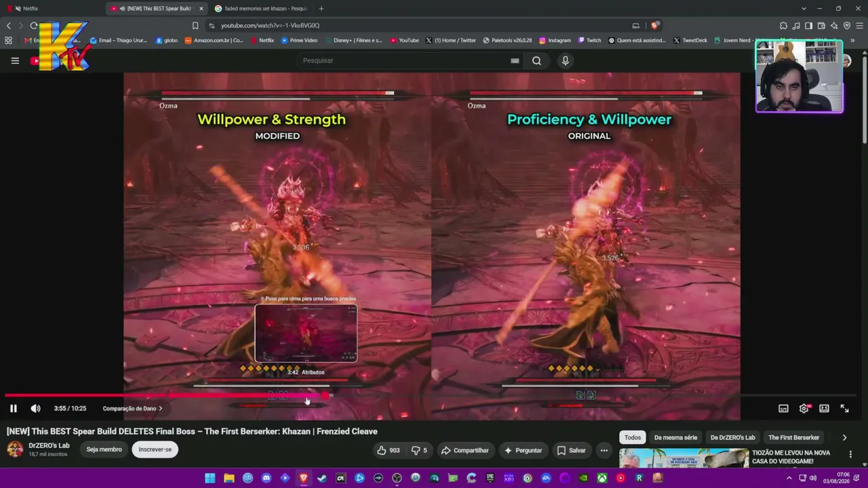Open the Compartilhar share dialog

465,450
